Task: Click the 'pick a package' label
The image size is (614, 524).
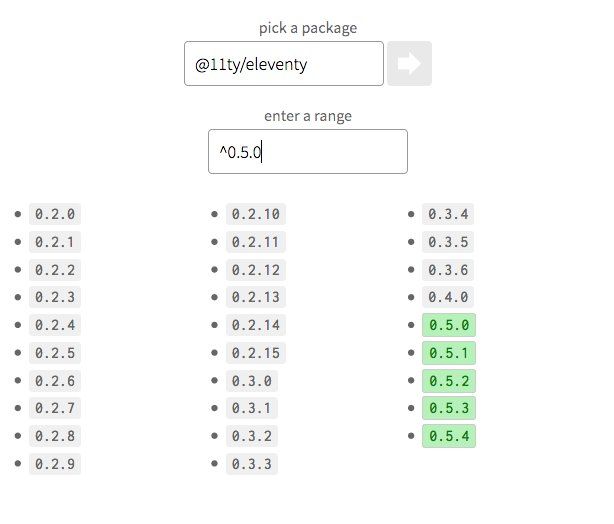Action: click(307, 28)
